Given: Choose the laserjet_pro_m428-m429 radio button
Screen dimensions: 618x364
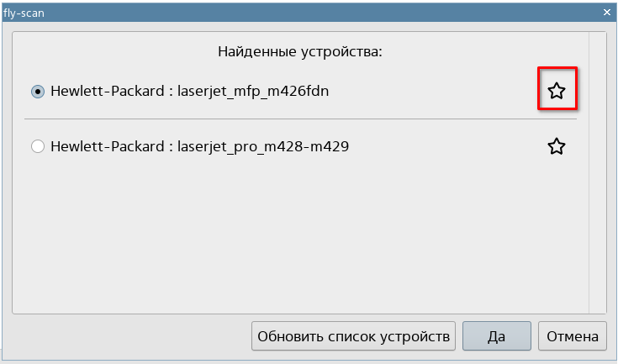Looking at the screenshot, I should 37,147.
